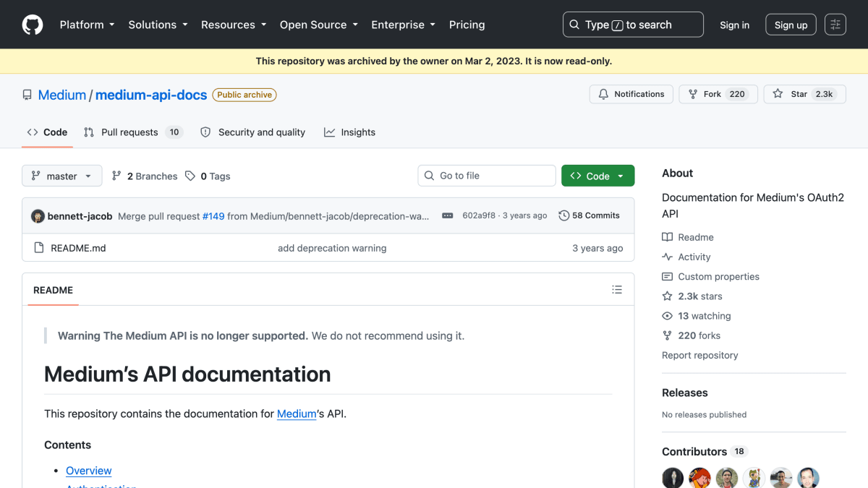Open the appearance settings icon next to Sign up

835,25
